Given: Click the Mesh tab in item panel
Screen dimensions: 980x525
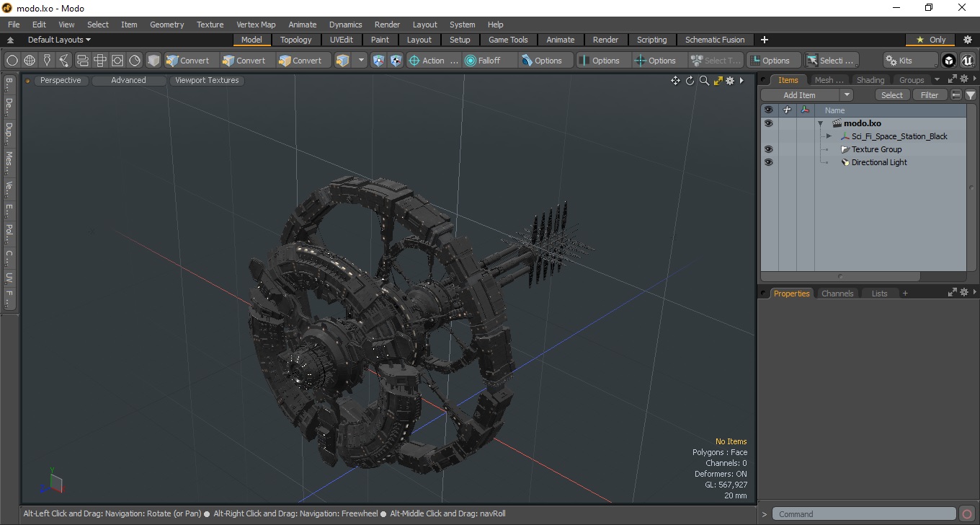Looking at the screenshot, I should [x=829, y=80].
